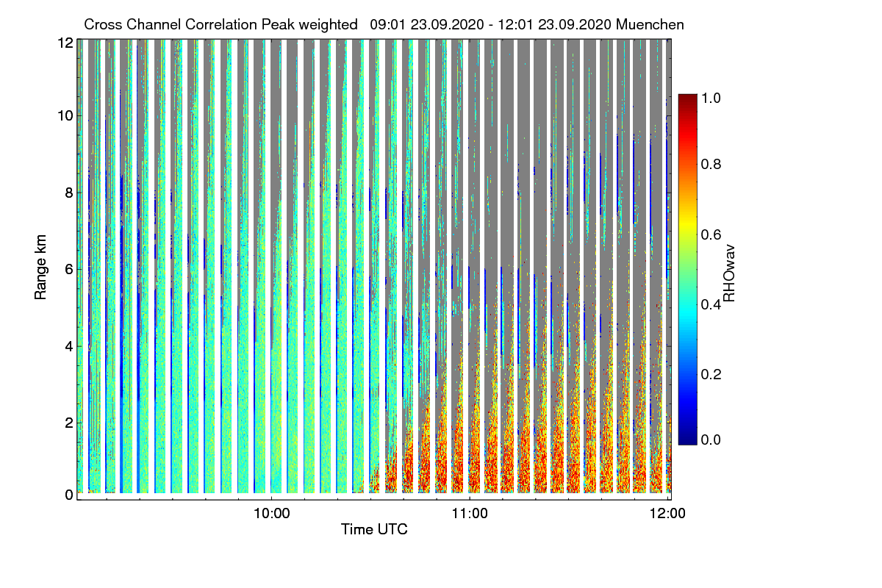Click the end time '12:01 23.09.2020' in the title
882x588 pixels.
coord(554,24)
